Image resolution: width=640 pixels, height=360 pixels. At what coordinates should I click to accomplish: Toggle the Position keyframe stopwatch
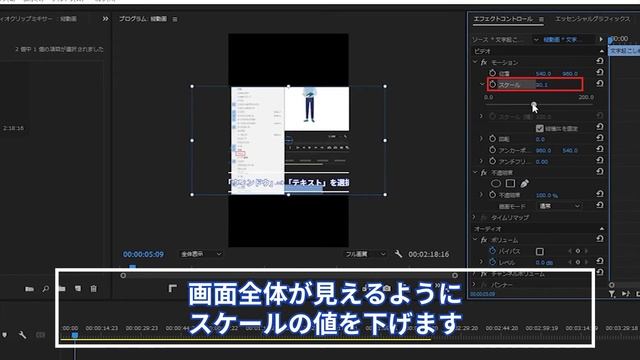coord(493,73)
